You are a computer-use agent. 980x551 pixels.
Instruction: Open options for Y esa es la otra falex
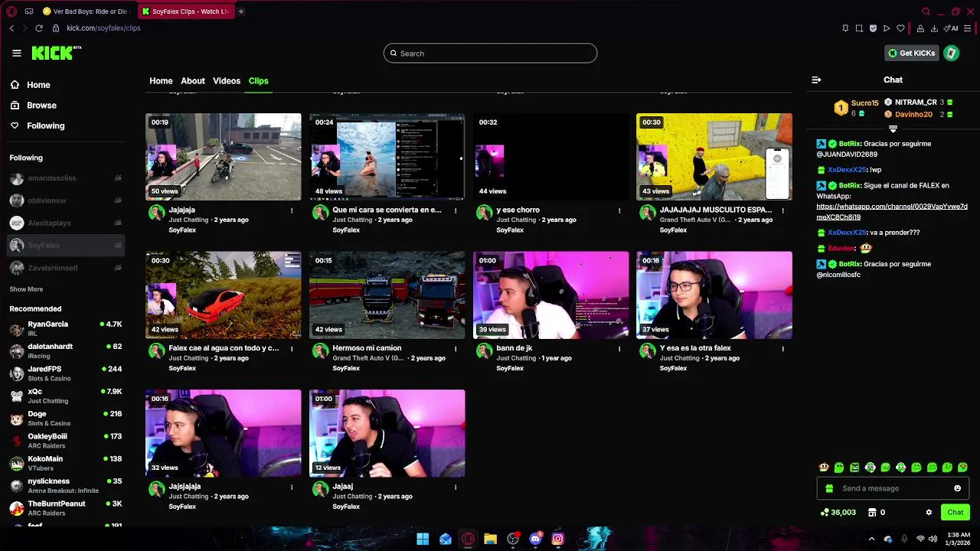[x=782, y=348]
